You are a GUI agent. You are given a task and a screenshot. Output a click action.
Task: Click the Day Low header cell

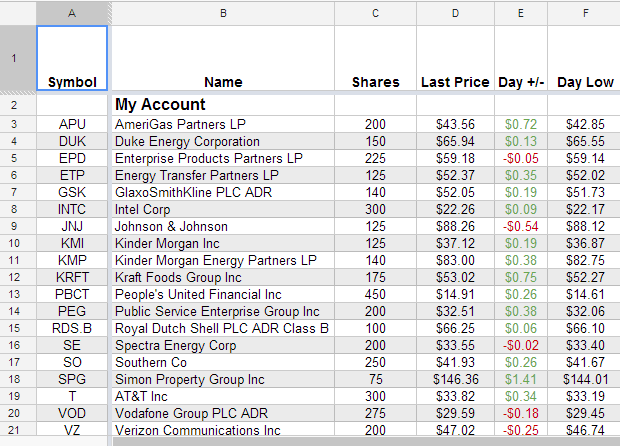[x=584, y=59]
